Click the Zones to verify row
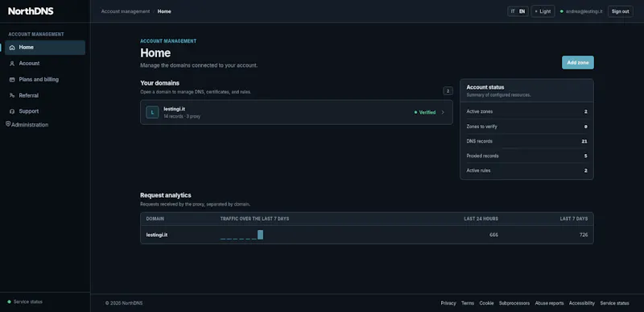Screen dimensions: 644x312 click(x=526, y=127)
